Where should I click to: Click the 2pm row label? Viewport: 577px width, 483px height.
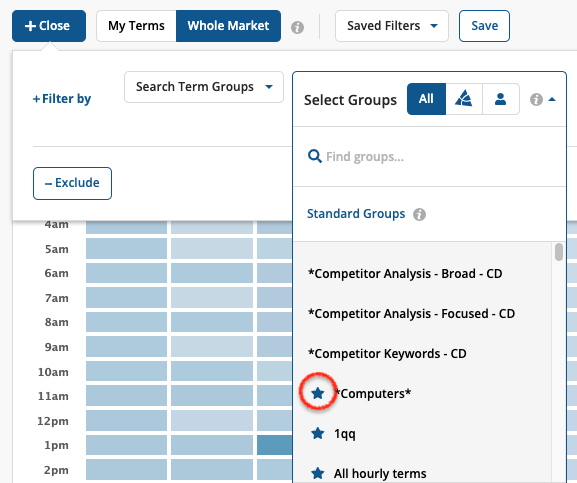point(56,470)
